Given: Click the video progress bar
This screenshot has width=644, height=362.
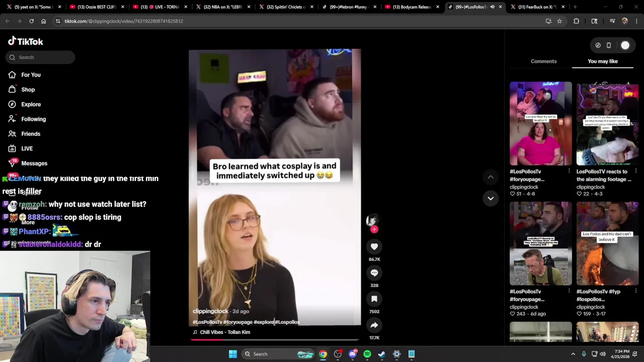Looking at the screenshot, I should pyautogui.click(x=275, y=339).
